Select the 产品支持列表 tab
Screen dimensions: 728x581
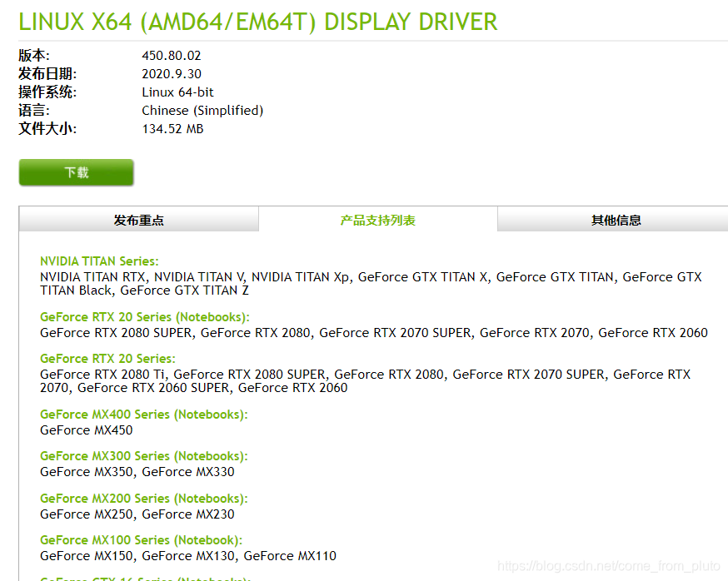click(x=378, y=220)
